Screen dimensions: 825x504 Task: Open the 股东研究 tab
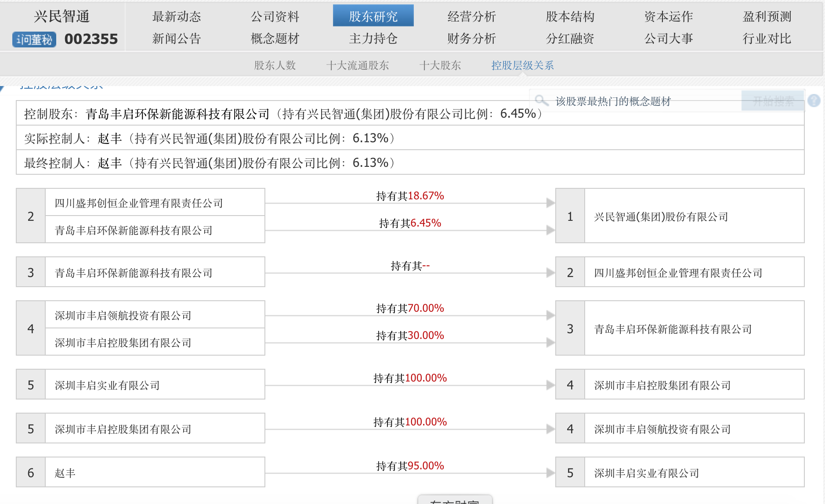pyautogui.click(x=373, y=16)
